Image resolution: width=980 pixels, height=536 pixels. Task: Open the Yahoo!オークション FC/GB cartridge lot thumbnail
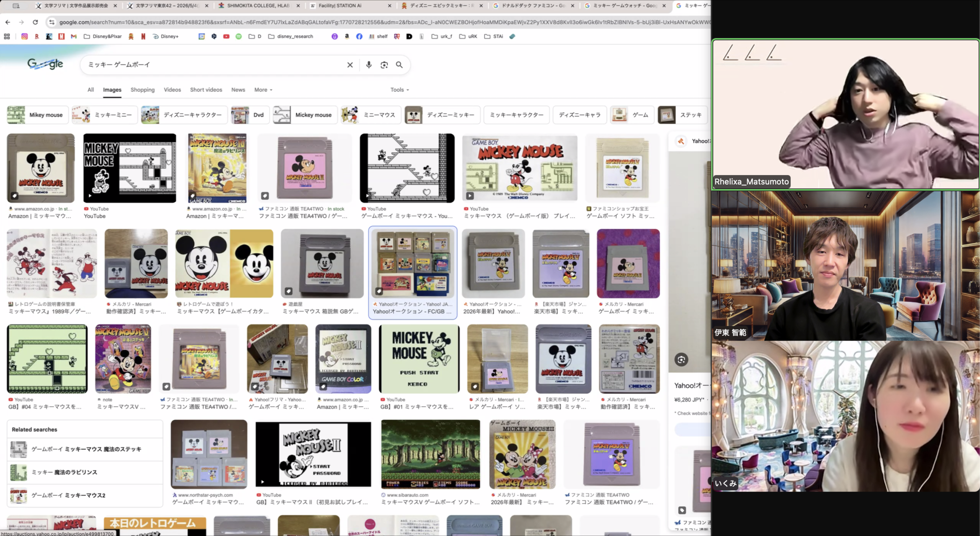click(413, 264)
